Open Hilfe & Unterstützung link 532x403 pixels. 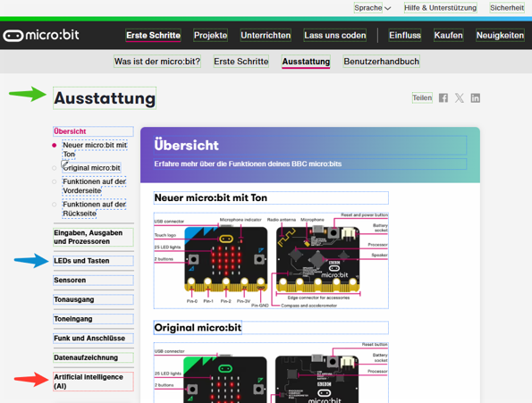441,8
